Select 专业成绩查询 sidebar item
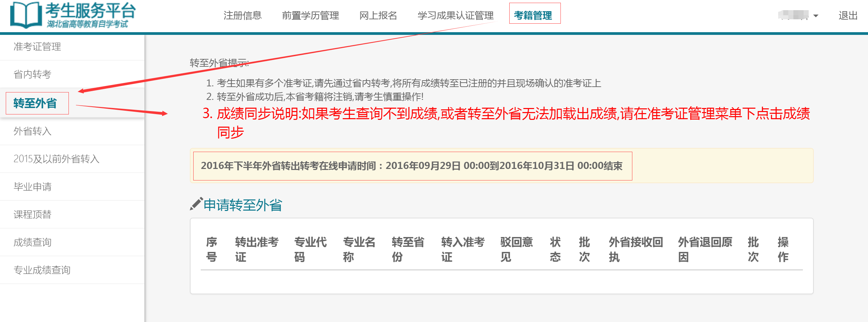The image size is (868, 322). point(42,270)
